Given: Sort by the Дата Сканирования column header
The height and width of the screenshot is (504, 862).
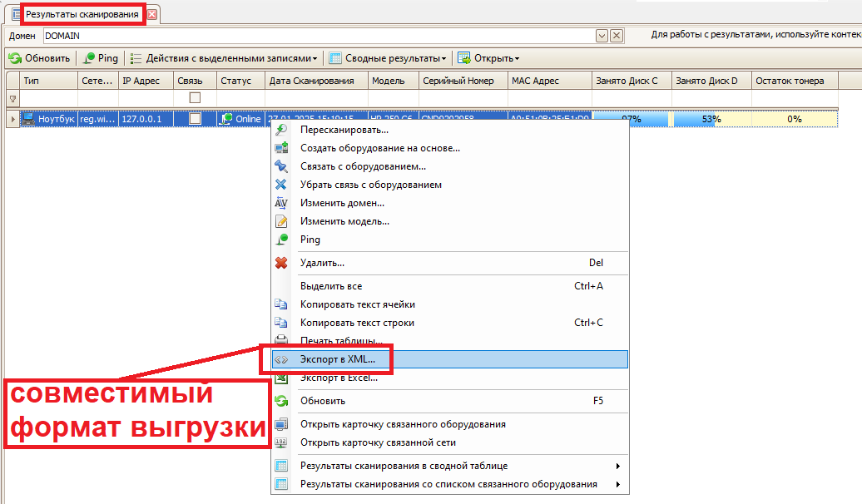Looking at the screenshot, I should pyautogui.click(x=316, y=81).
